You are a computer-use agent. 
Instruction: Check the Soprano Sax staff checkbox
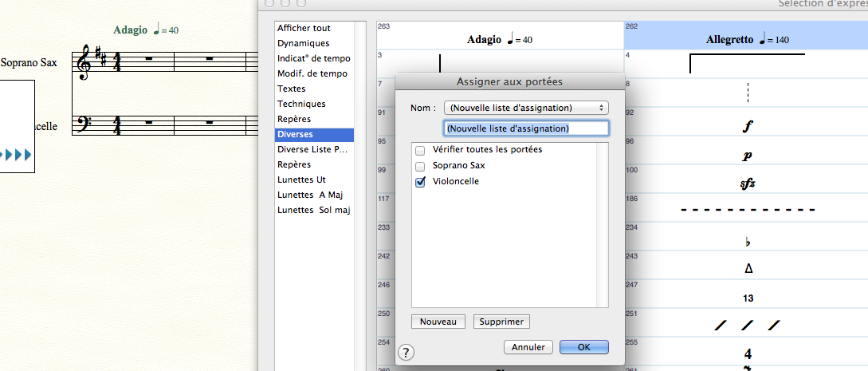420,166
